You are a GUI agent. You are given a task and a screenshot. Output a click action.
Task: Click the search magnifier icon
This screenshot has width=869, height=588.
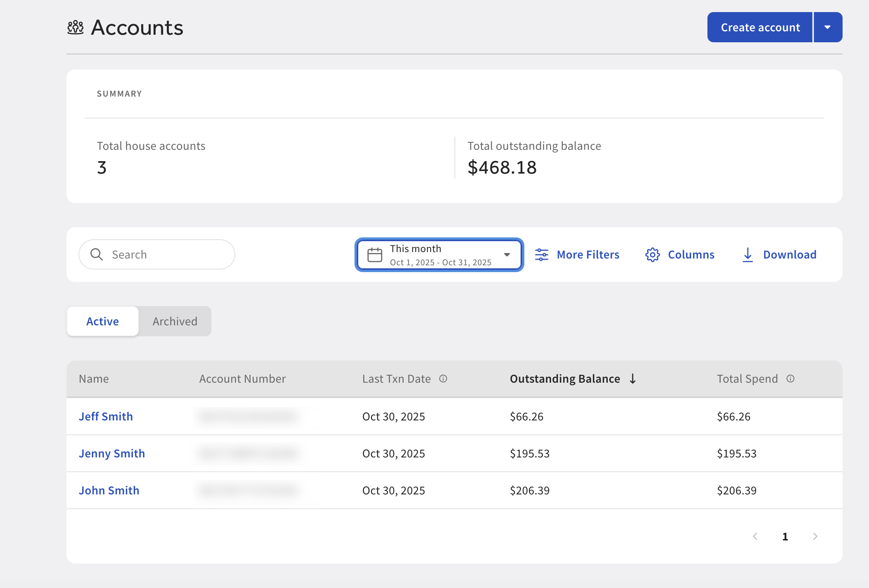click(97, 254)
